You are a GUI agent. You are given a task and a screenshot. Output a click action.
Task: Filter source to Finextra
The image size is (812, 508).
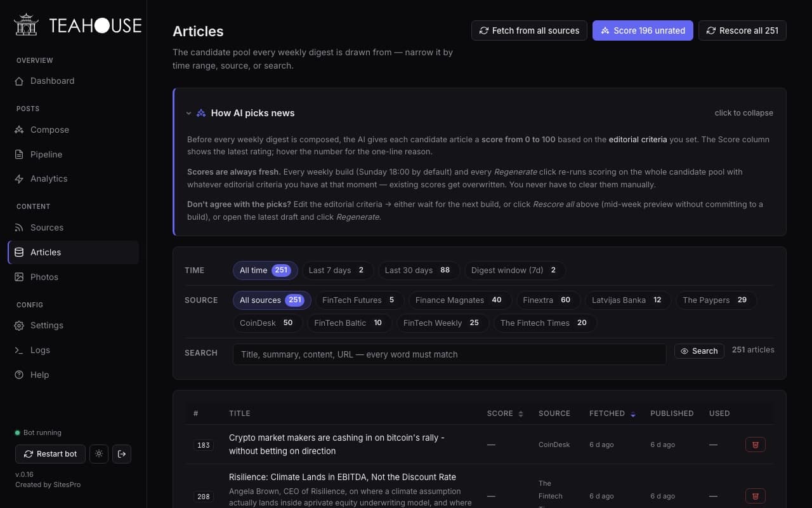coord(548,300)
